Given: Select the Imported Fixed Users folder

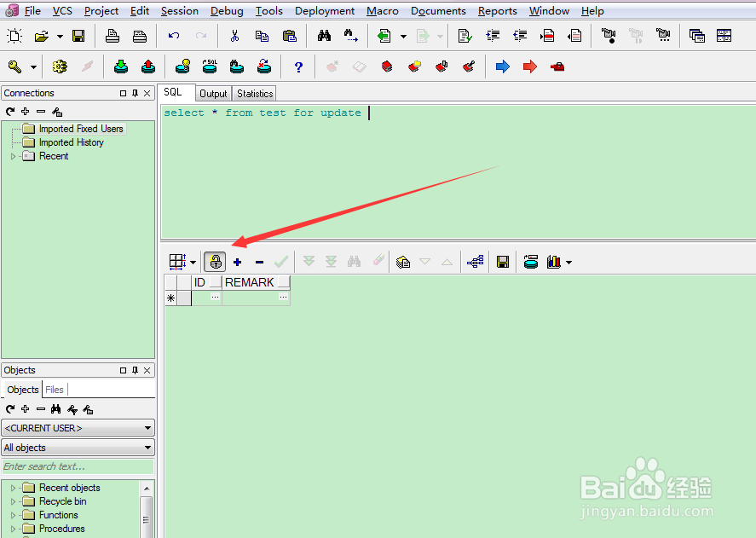Looking at the screenshot, I should [72, 129].
